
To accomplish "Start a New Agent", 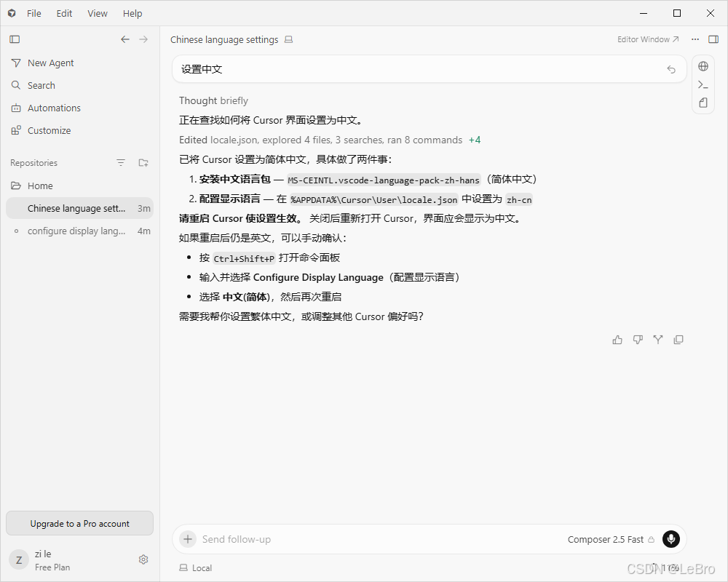I will [x=79, y=63].
